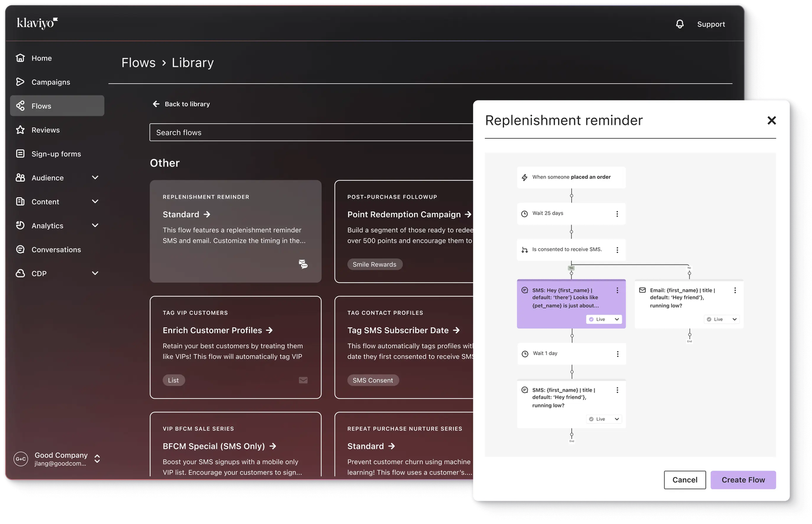Click the trigger lightning bolt icon
Viewport: 812px width, 524px height.
[x=524, y=178]
